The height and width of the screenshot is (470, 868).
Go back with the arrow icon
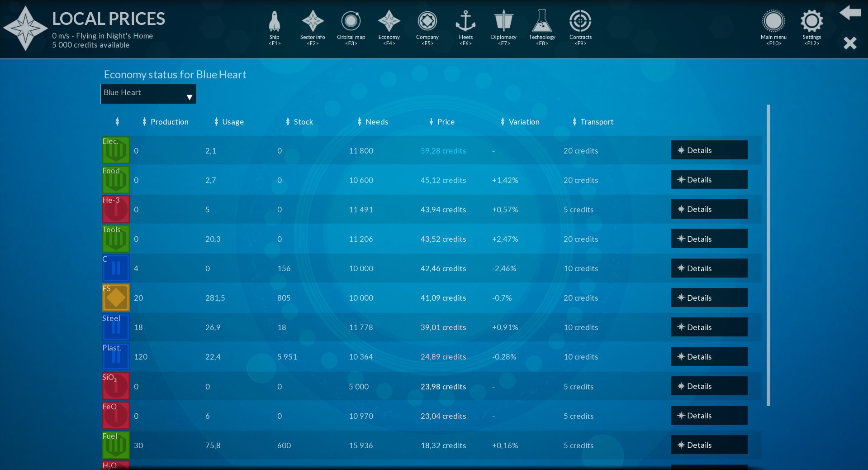850,13
